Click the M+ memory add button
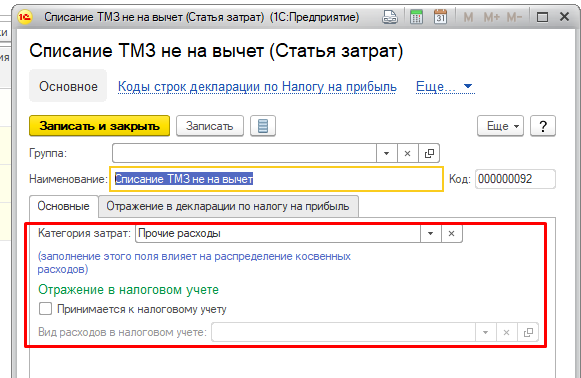 point(492,17)
